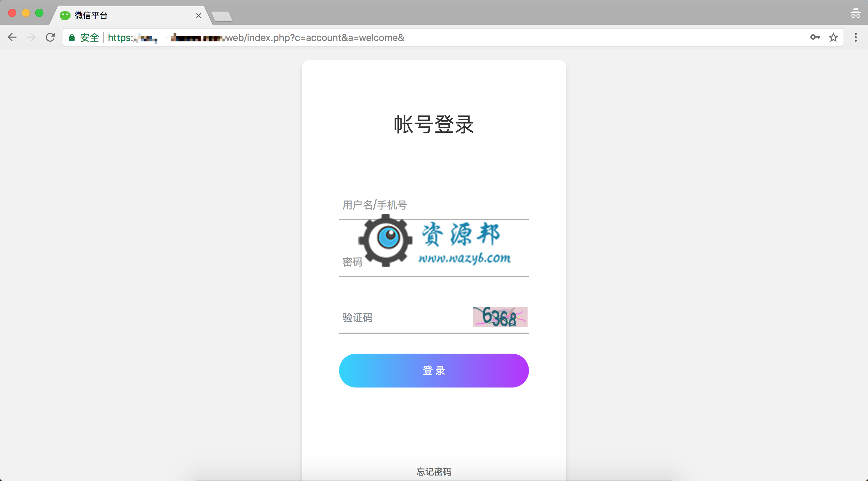This screenshot has height=481, width=868.
Task: Open the saved passwords key icon
Action: tap(815, 37)
